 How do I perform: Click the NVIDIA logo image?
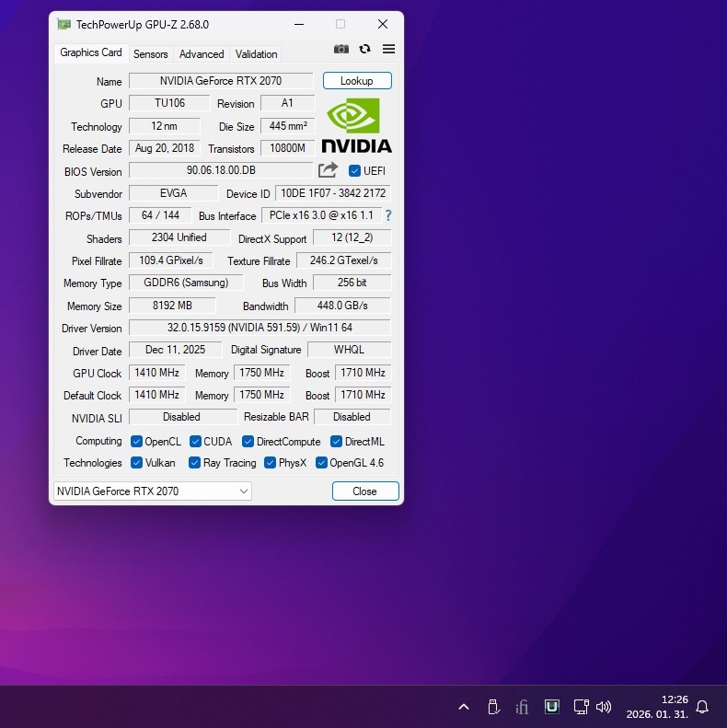pyautogui.click(x=356, y=125)
